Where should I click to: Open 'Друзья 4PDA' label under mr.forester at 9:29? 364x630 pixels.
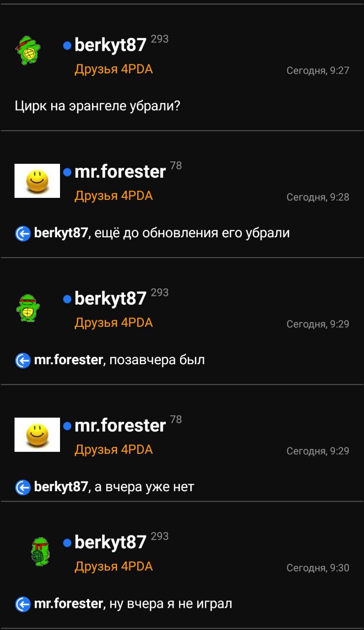tap(114, 450)
